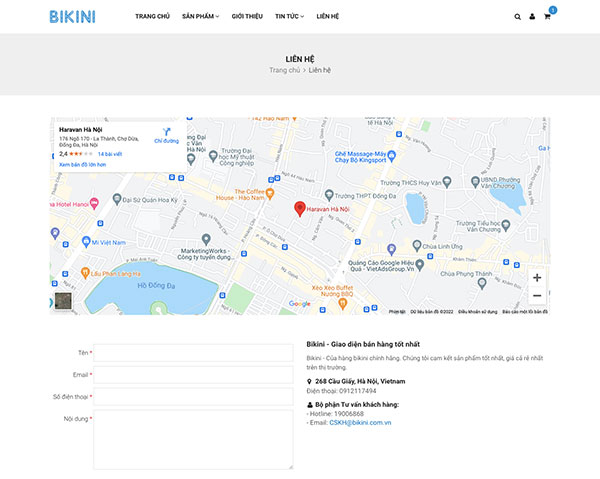
Task: Select Đại Sứ Quán Hoa Kỳ marker
Action: [117, 199]
